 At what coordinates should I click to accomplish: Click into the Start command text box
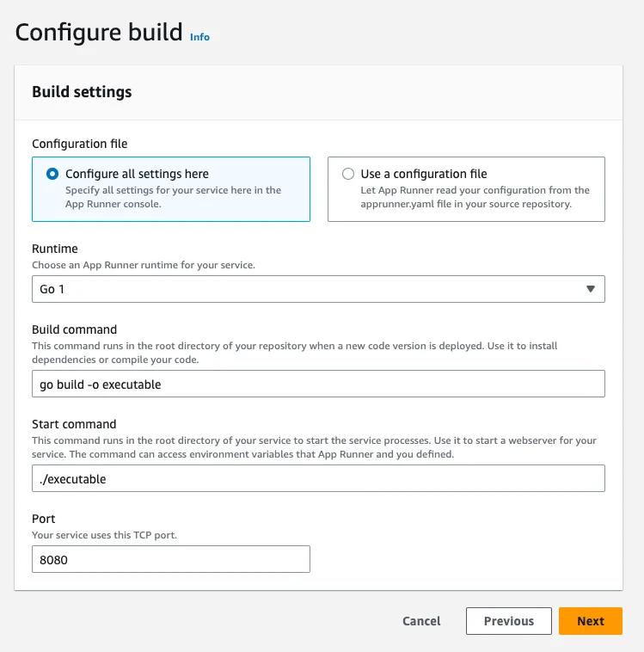(x=318, y=478)
